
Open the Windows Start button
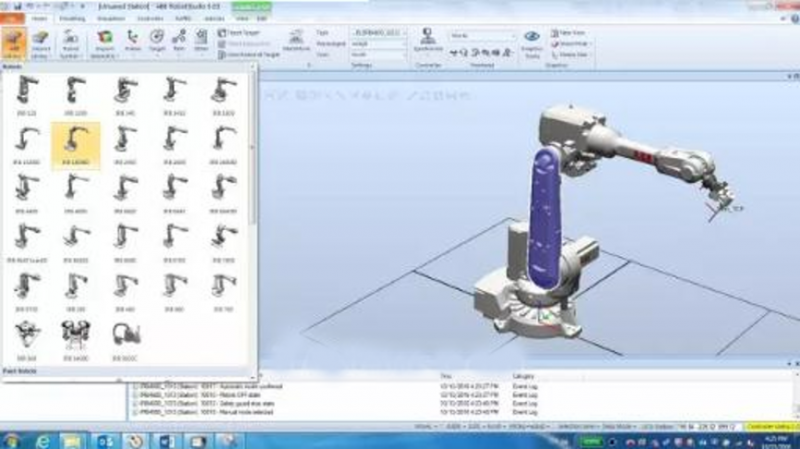[11, 441]
